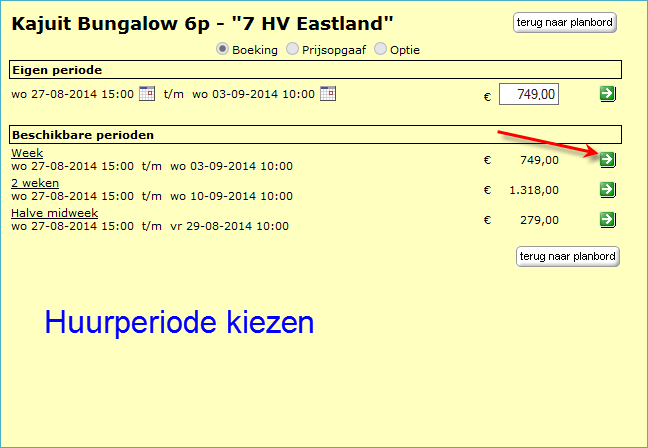Select the Boeking radio button
The width and height of the screenshot is (648, 448).
[x=223, y=49]
